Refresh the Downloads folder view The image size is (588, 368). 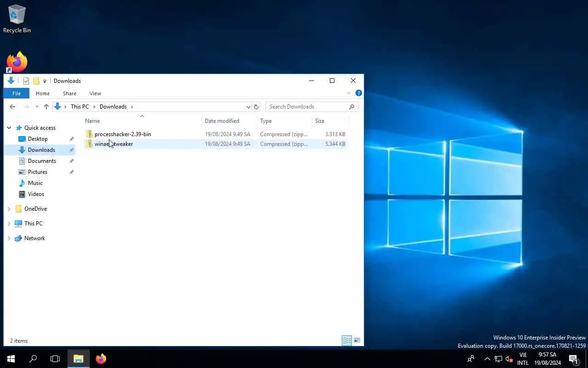pos(256,107)
